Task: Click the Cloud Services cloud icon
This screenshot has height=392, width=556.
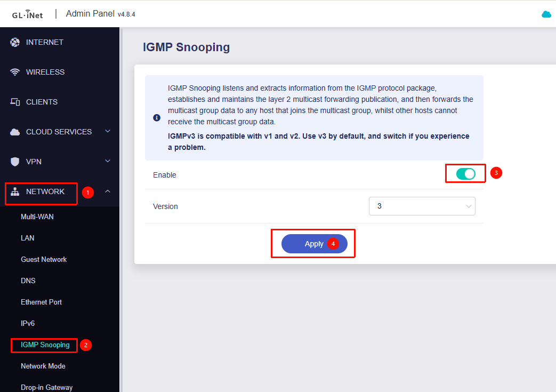Action: click(15, 132)
